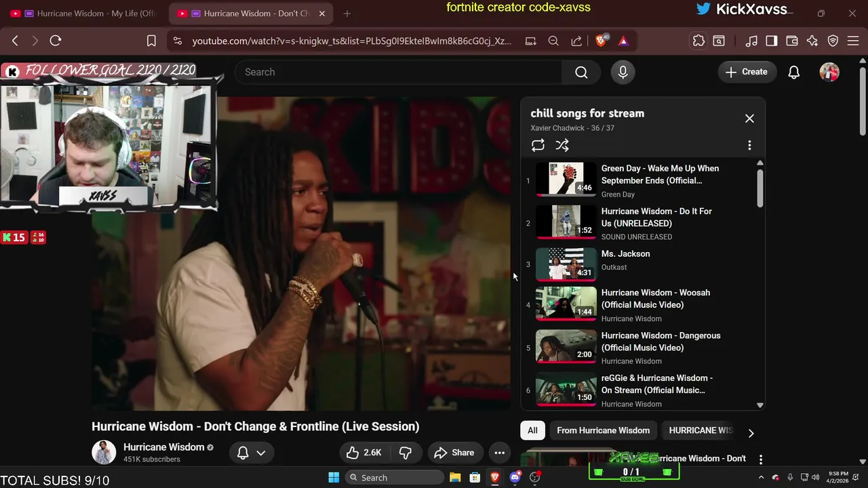The width and height of the screenshot is (868, 488).
Task: Open more video actions (three dots)
Action: [x=499, y=453]
